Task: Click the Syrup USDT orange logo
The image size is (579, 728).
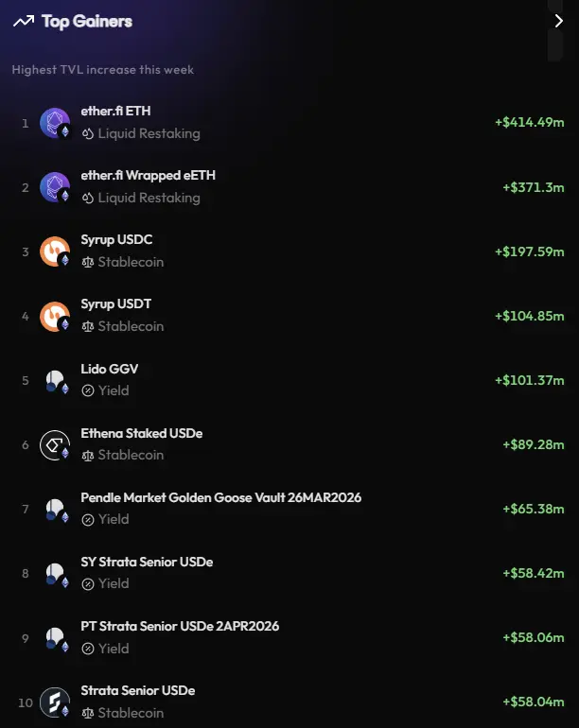Action: click(x=55, y=316)
